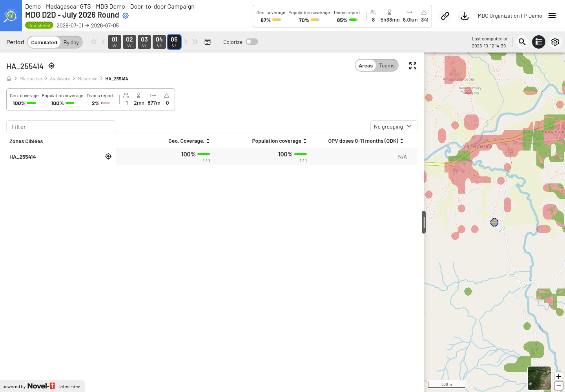Open map settings gear icon
The width and height of the screenshot is (565, 392).
555,42
